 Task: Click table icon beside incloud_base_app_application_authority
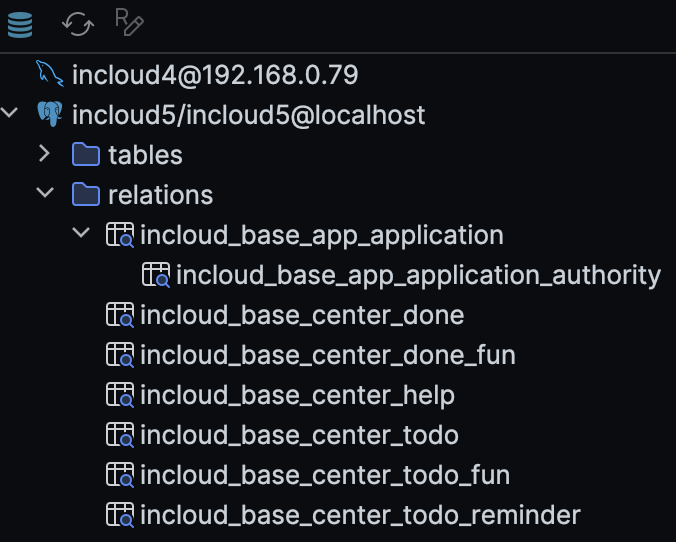pos(156,275)
